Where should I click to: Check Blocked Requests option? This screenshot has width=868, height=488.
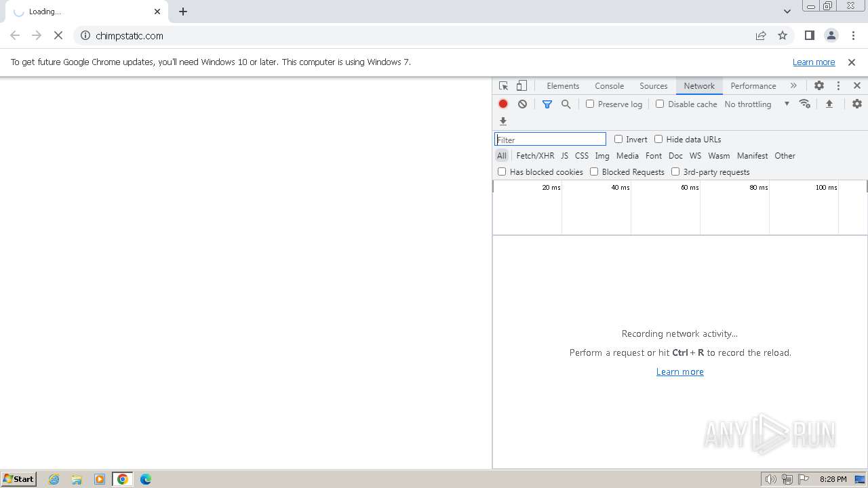coord(594,171)
